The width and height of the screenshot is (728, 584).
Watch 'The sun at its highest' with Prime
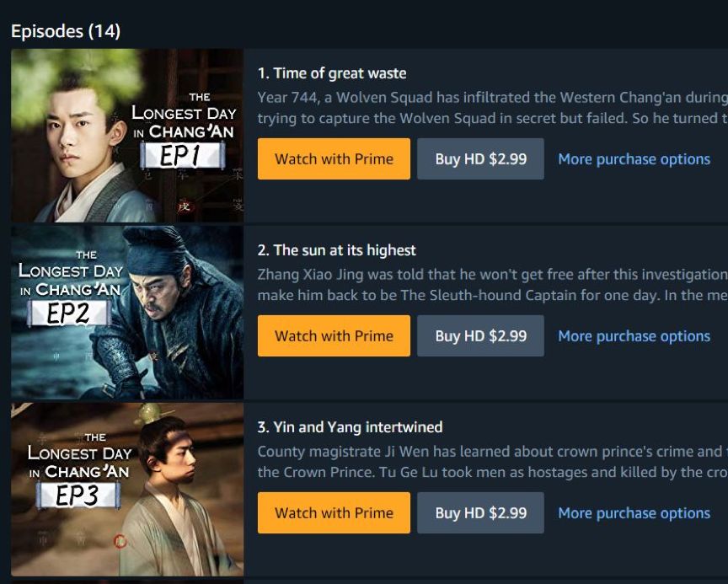click(334, 335)
